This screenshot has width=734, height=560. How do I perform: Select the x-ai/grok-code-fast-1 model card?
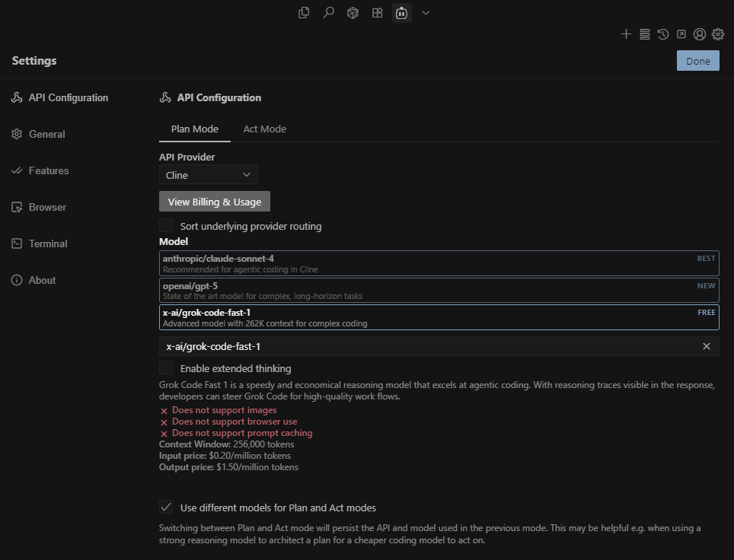pos(439,317)
